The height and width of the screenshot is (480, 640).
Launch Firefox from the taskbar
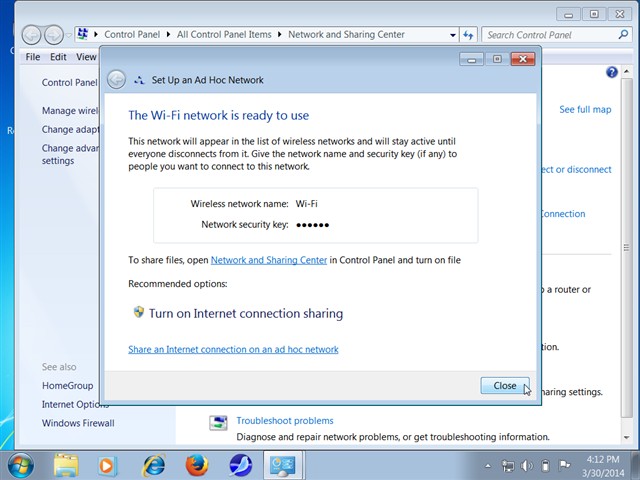[x=196, y=466]
